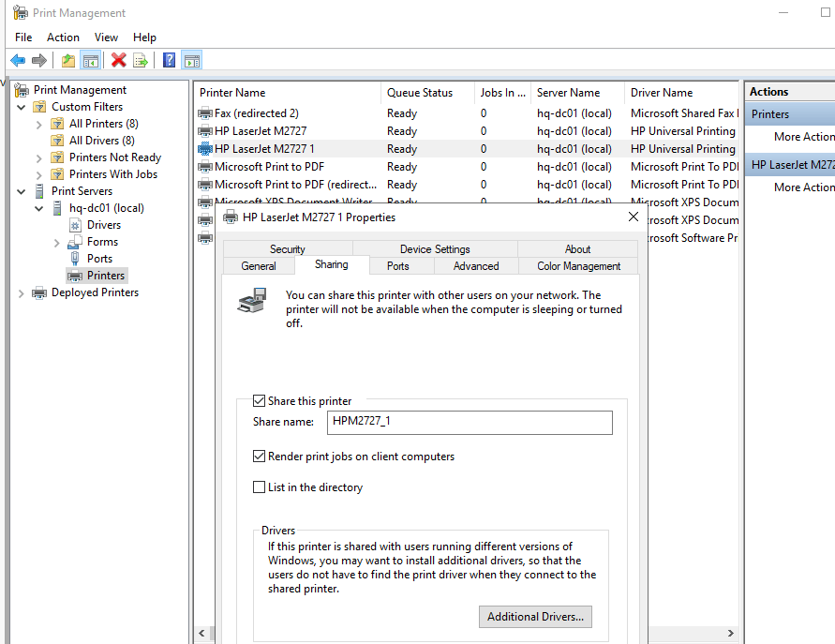Disable Render print jobs on client computers
835x644 pixels.
click(x=259, y=457)
